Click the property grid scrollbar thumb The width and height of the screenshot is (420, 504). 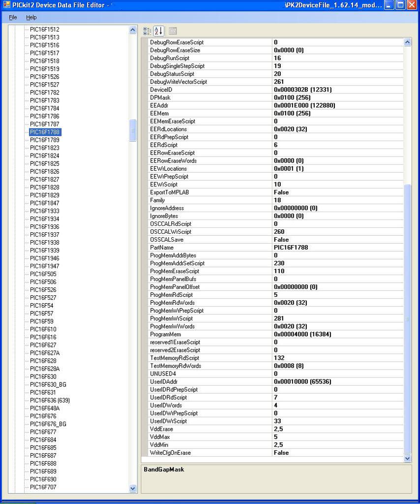[x=407, y=319]
